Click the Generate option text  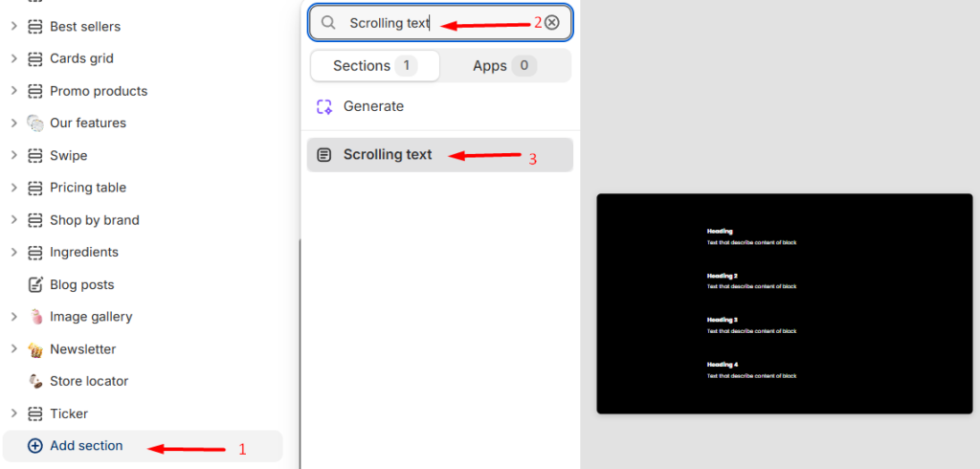click(374, 106)
